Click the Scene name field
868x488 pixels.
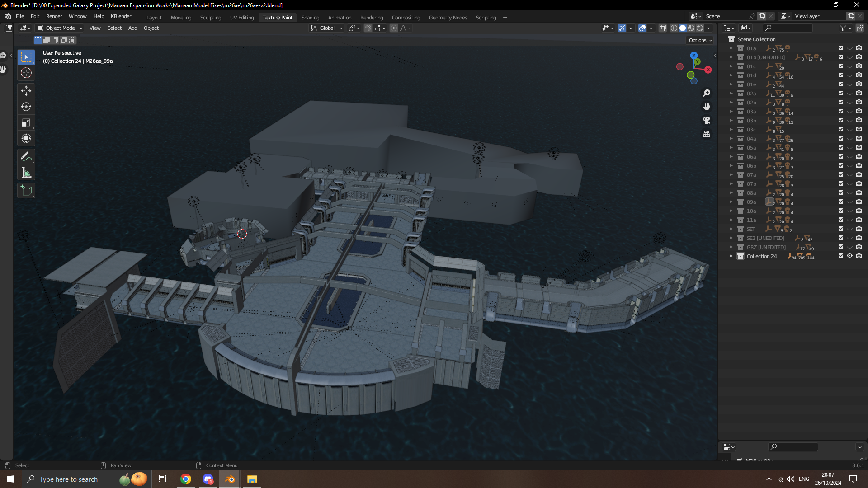(x=726, y=16)
